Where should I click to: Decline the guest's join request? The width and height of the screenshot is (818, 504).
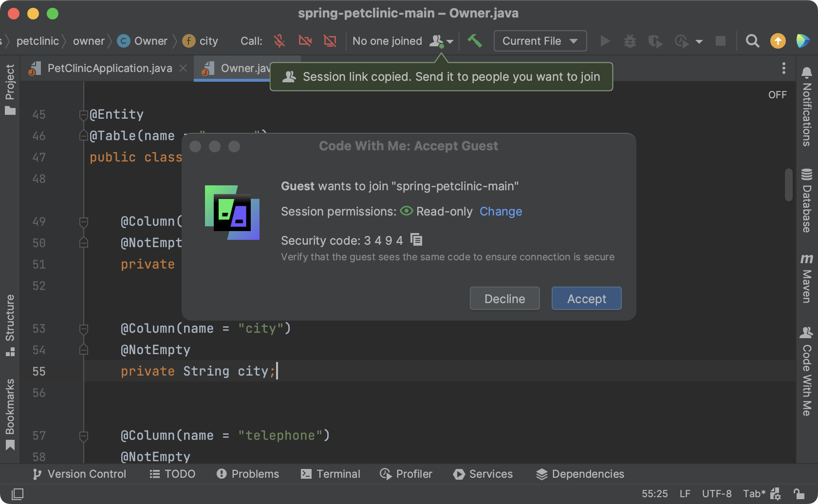[x=504, y=298]
